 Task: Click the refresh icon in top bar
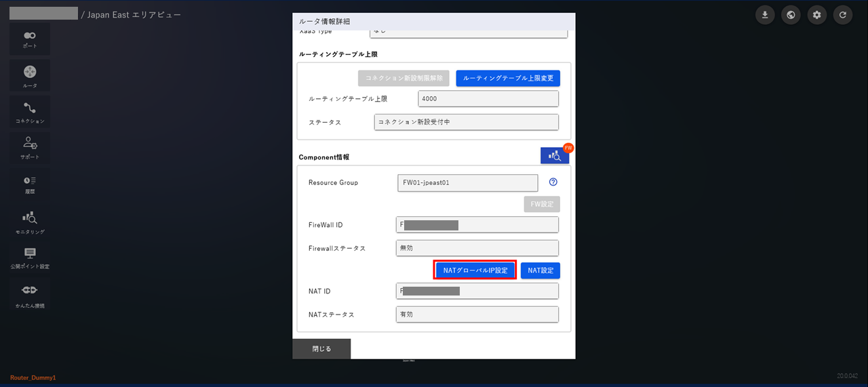pos(843,14)
